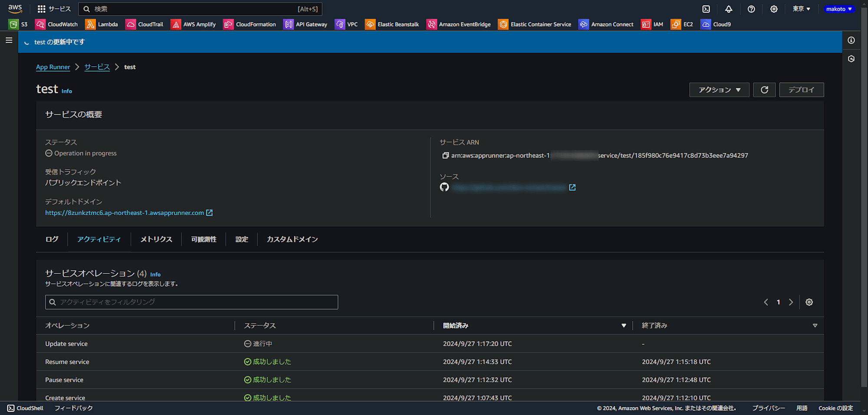Open the IAM shortcut
Viewport: 868px width, 415px height.
[652, 24]
